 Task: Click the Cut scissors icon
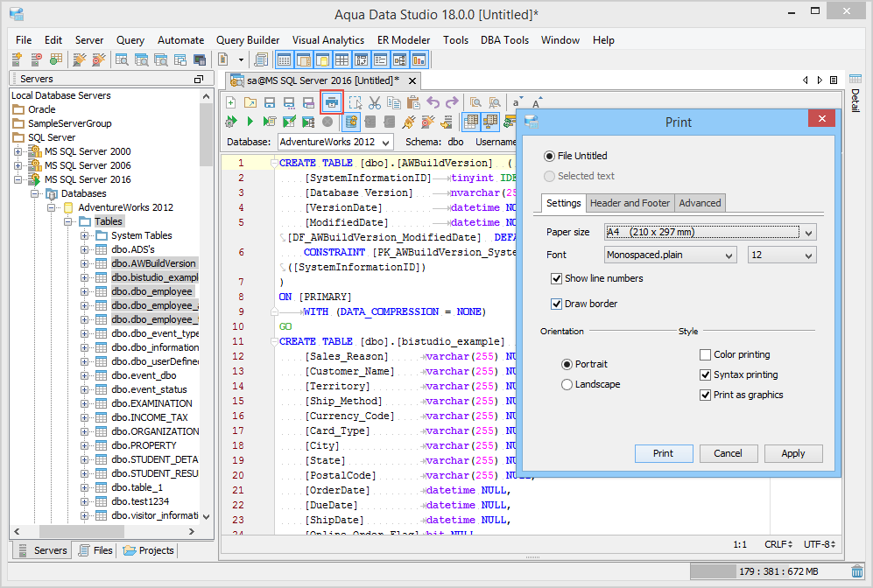[375, 102]
